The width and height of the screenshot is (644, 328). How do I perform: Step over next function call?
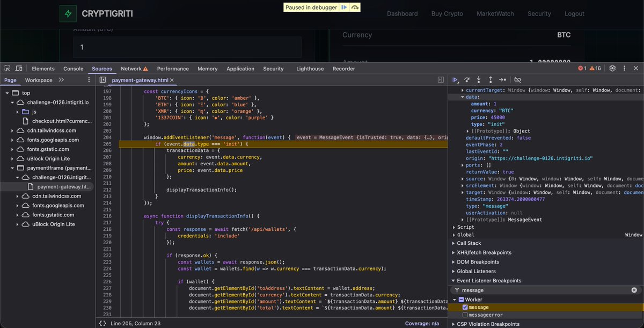coord(467,79)
